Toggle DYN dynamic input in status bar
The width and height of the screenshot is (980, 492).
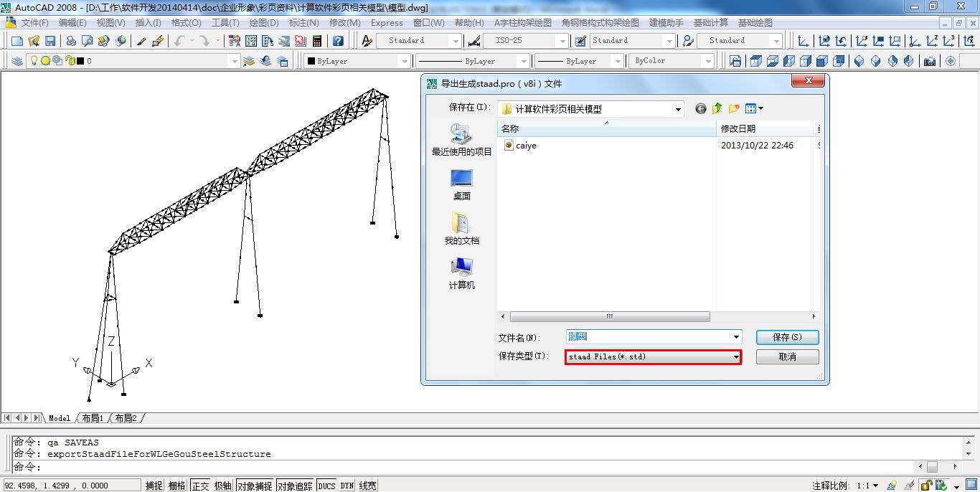click(347, 486)
